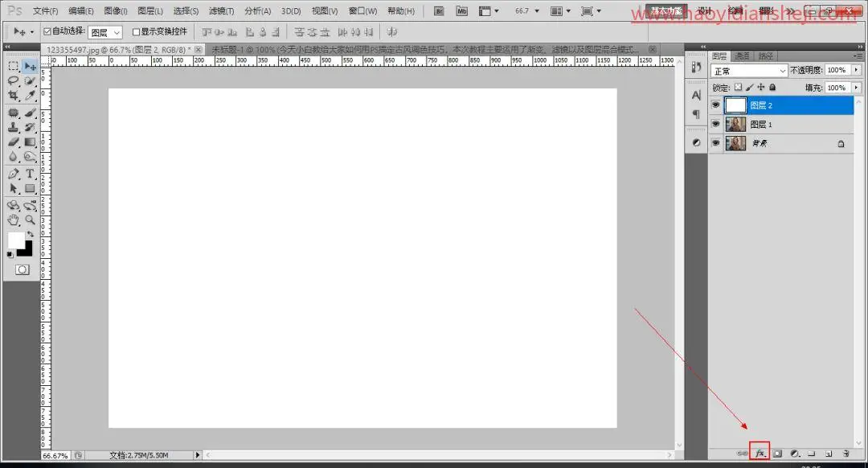Select the Clone Stamp tool
Image resolution: width=868 pixels, height=468 pixels.
pyautogui.click(x=14, y=127)
